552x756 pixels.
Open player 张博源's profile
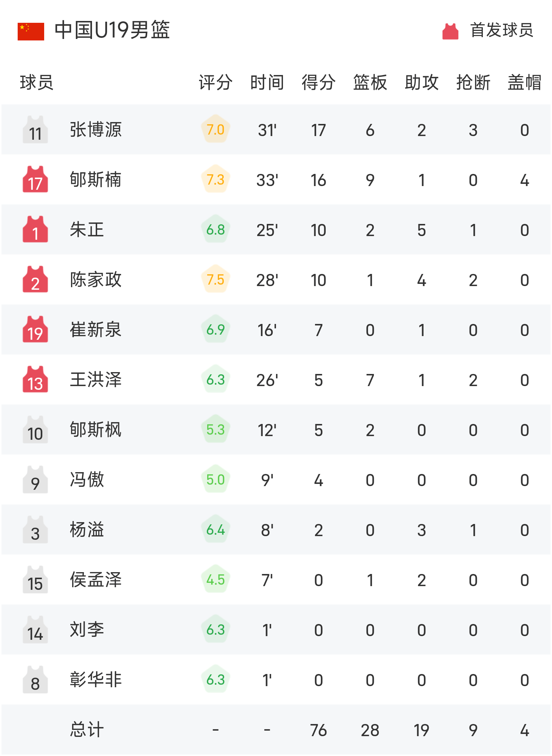coord(96,130)
